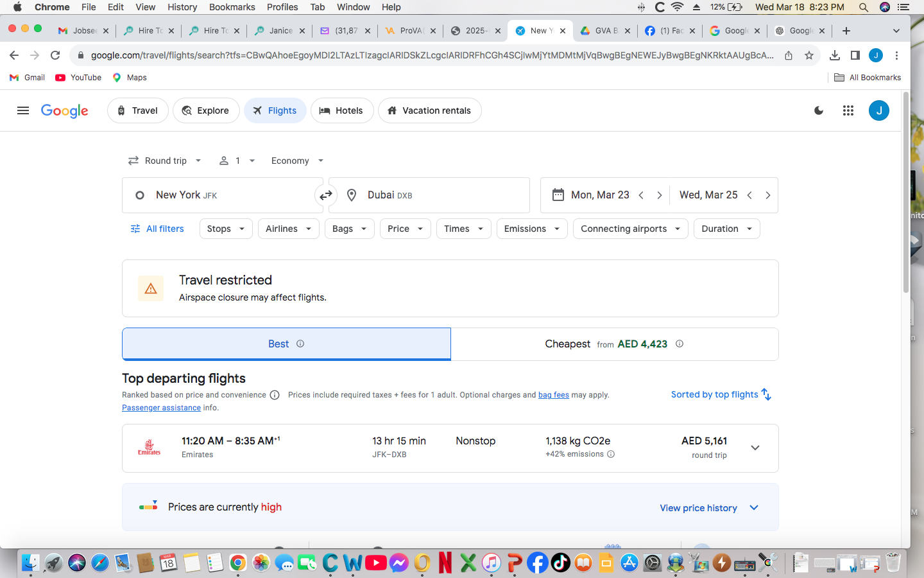
Task: Go to the Travel section
Action: click(x=137, y=110)
